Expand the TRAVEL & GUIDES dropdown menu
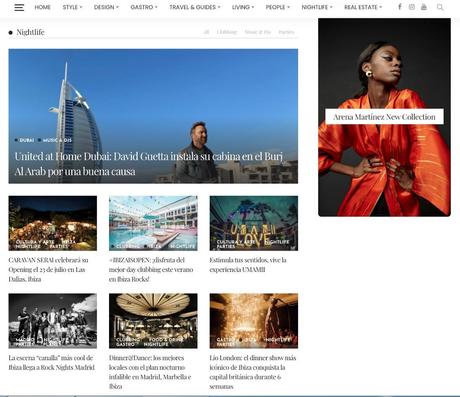Viewport: 460px width, 397px height. tap(195, 7)
